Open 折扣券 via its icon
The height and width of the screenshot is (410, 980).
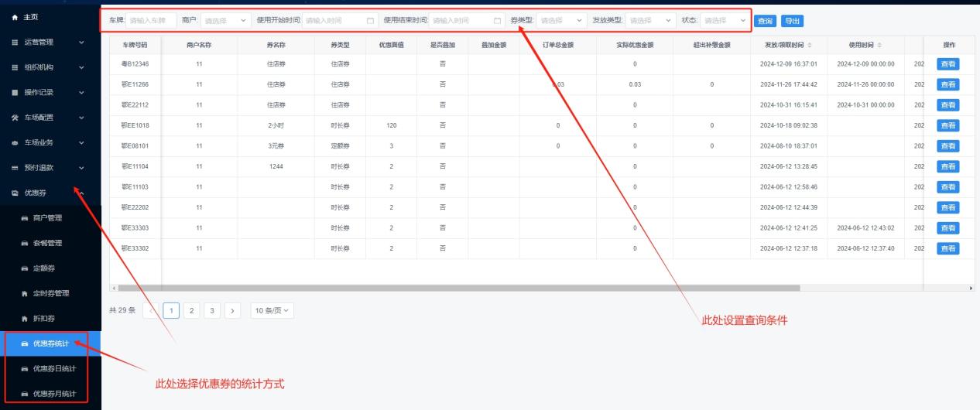(x=25, y=318)
